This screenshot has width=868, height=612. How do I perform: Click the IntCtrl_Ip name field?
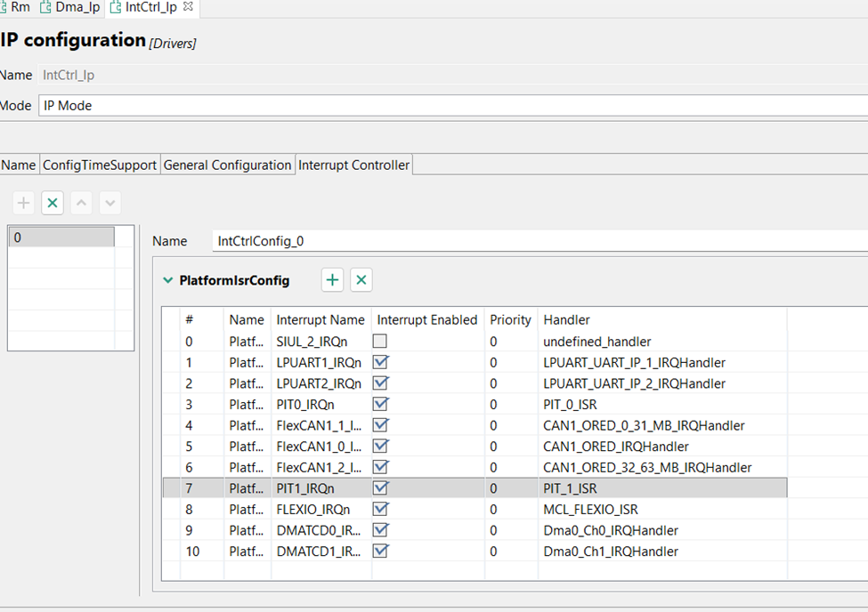(x=453, y=76)
